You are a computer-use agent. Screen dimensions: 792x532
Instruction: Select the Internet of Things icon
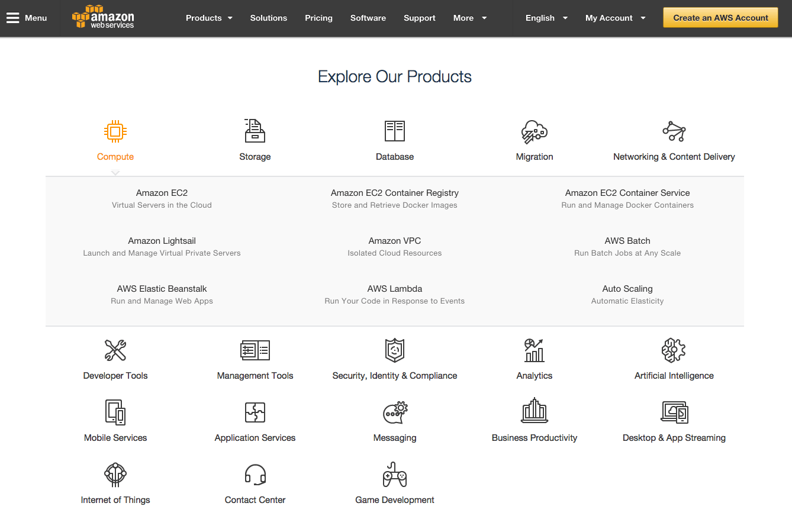(115, 474)
